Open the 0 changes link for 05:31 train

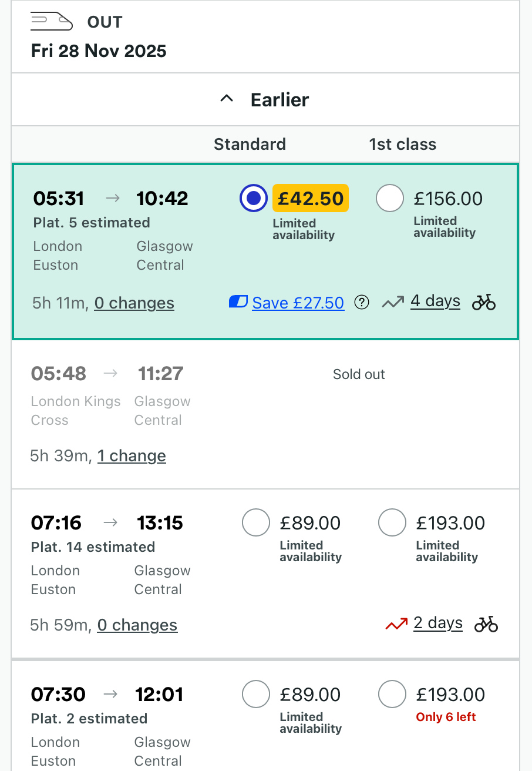tap(134, 303)
